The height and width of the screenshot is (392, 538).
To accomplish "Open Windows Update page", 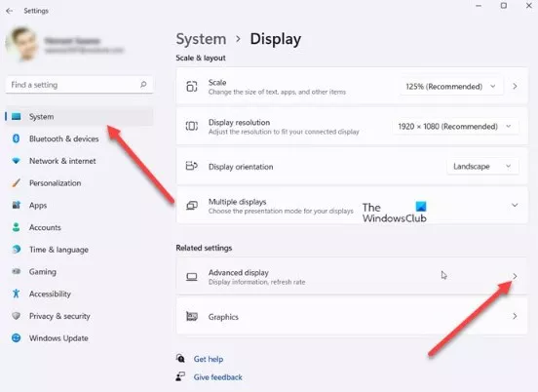I will [x=79, y=338].
